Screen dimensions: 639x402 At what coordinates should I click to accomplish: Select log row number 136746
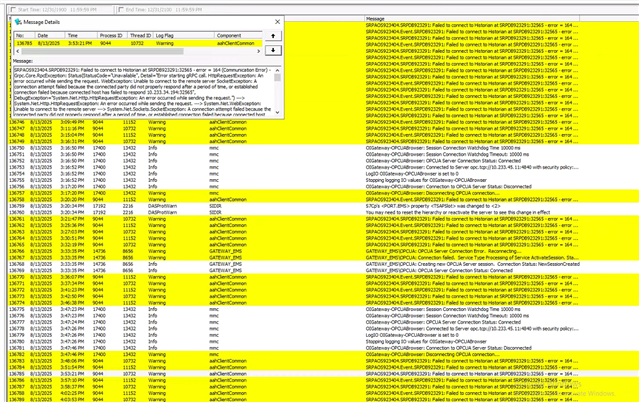(x=323, y=122)
